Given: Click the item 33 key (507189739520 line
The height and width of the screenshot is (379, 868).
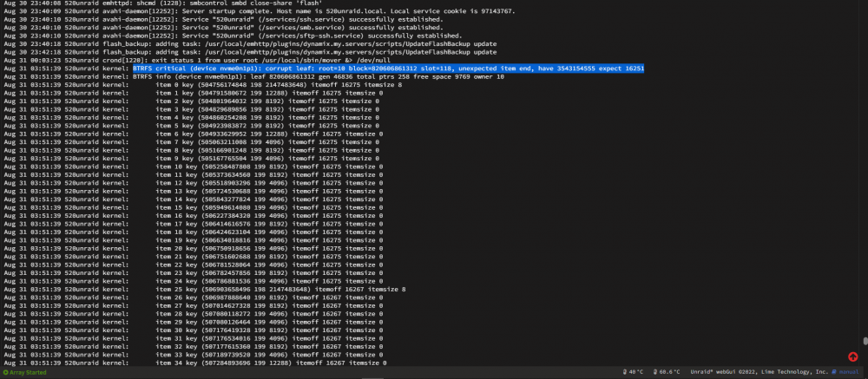Looking at the screenshot, I should (194, 355).
